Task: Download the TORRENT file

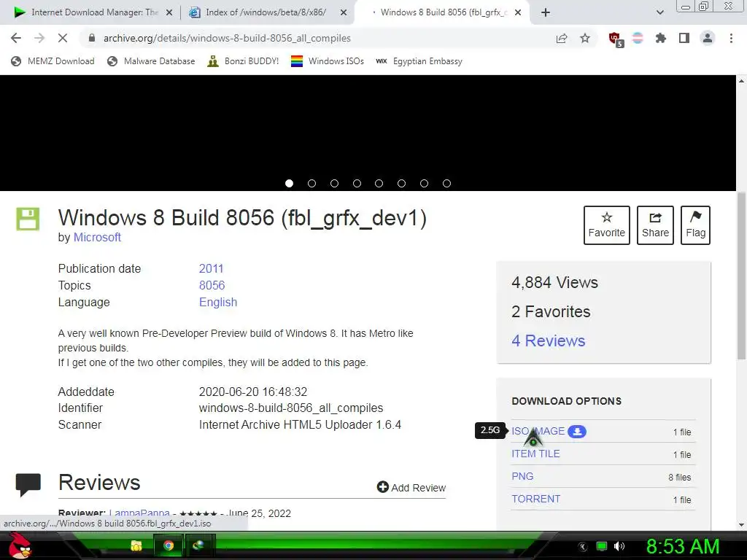Action: click(x=536, y=499)
